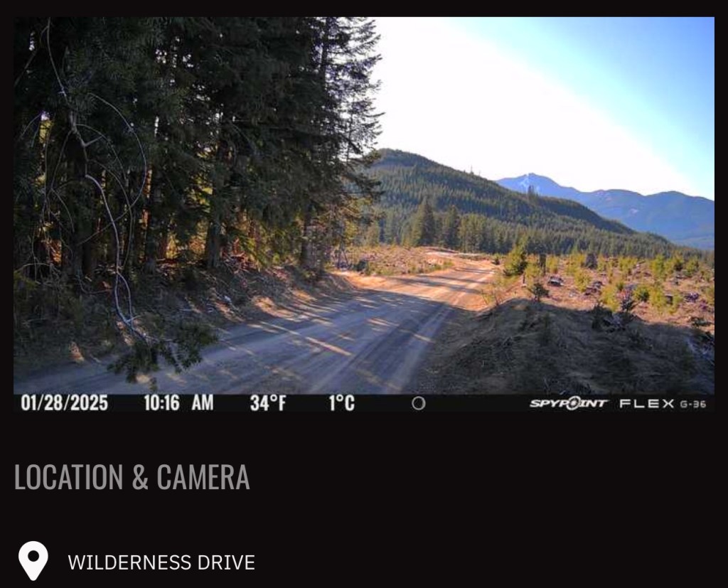Screen dimensions: 728x588
Task: Click the 01/28/2025 date stamp
Action: 65,402
